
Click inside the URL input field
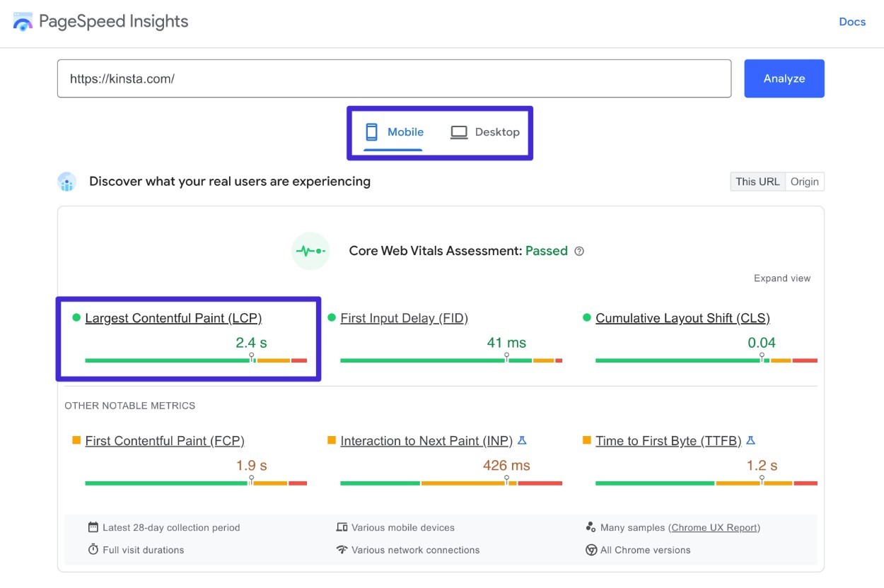click(x=394, y=78)
